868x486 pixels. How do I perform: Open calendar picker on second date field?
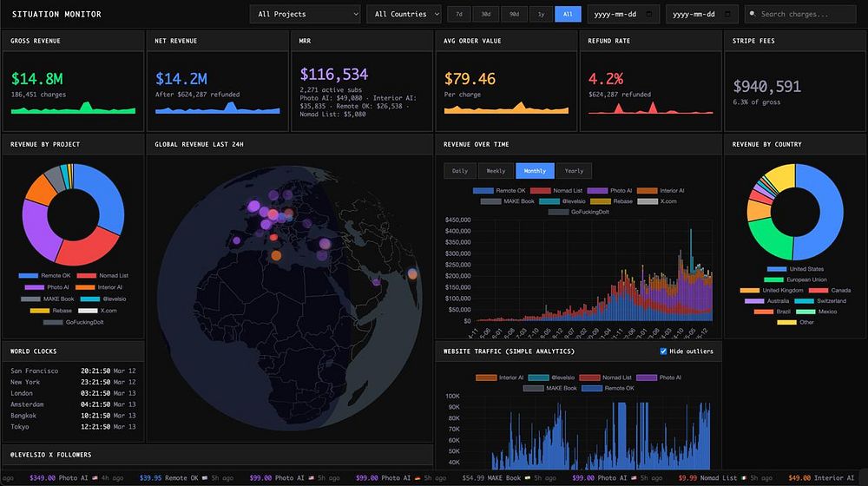[728, 14]
